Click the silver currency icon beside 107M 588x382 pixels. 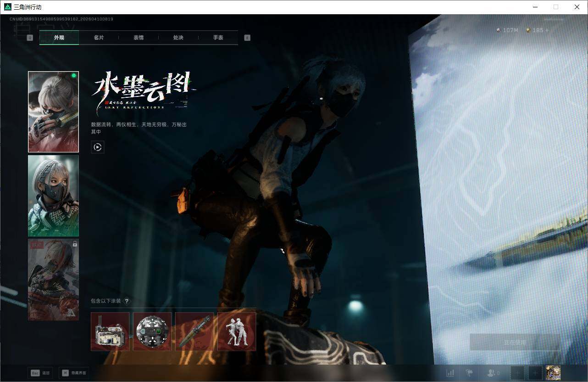[499, 30]
